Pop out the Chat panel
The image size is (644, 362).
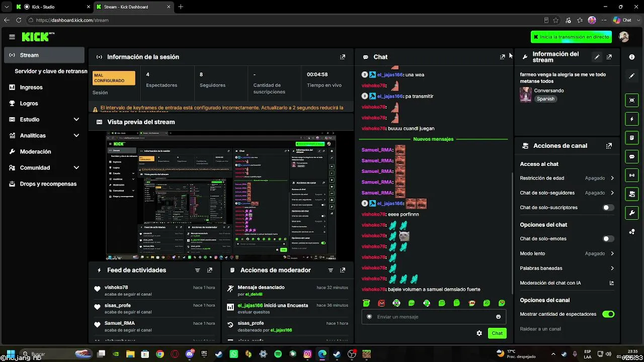click(502, 57)
